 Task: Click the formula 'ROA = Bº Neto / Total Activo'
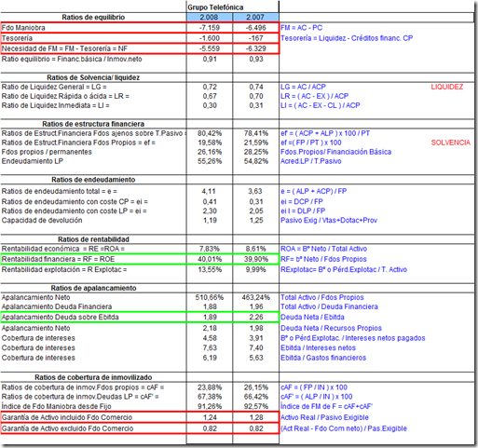[323, 249]
